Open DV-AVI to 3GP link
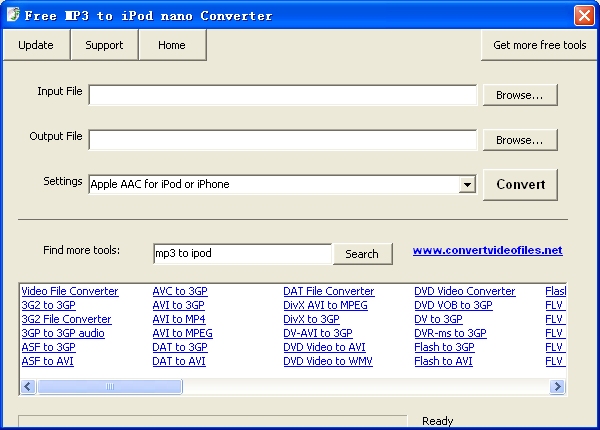600x430 pixels. click(x=318, y=333)
